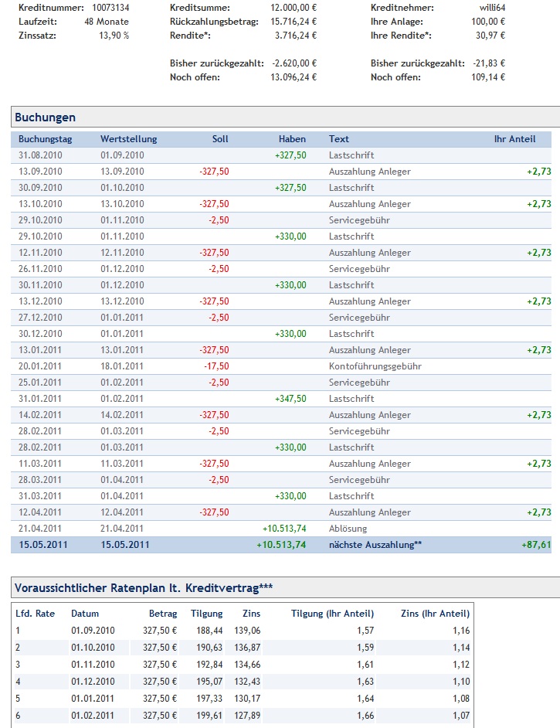Click booking date 14.02.2011
This screenshot has width=560, height=728.
pos(40,415)
